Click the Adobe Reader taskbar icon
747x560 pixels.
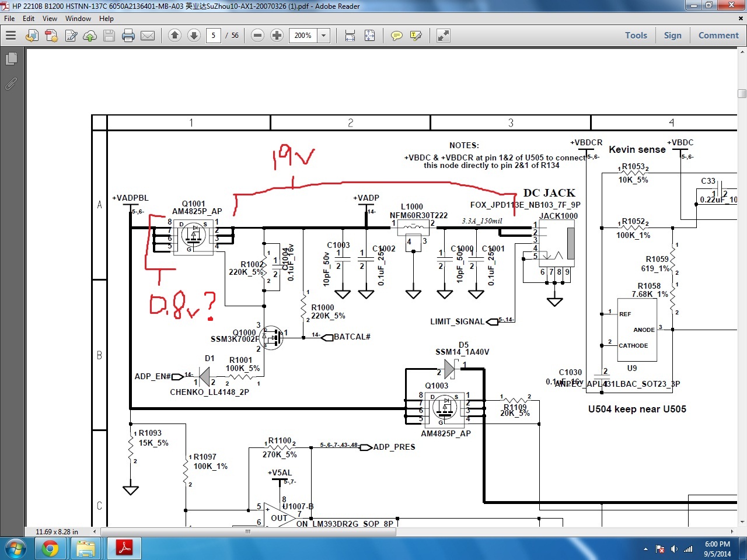pyautogui.click(x=124, y=548)
